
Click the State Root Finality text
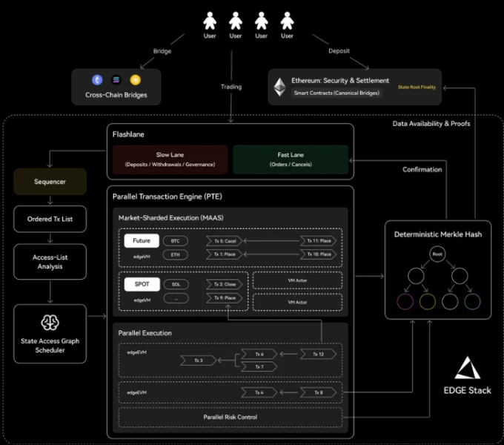pos(417,87)
